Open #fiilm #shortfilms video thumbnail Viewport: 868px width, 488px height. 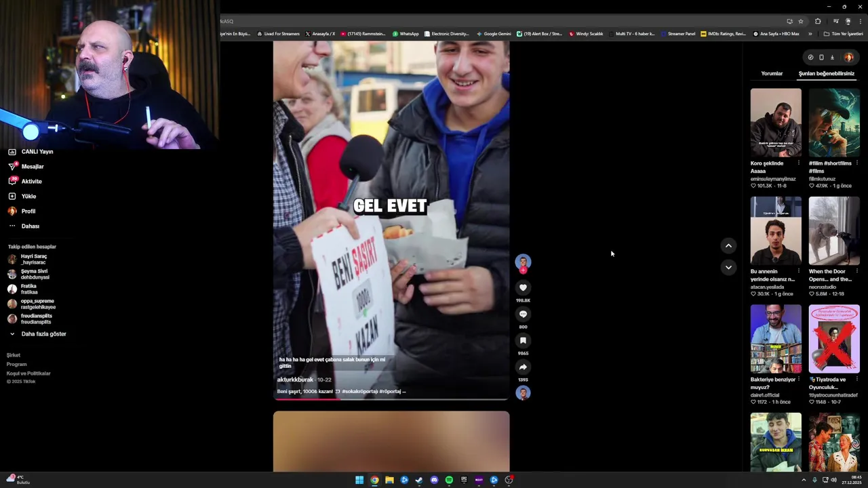[834, 123]
